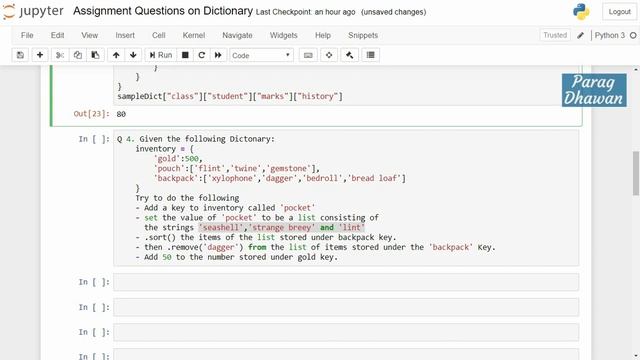This screenshot has width=640, height=360.
Task: Save and checkpoint the notebook
Action: pyautogui.click(x=20, y=55)
